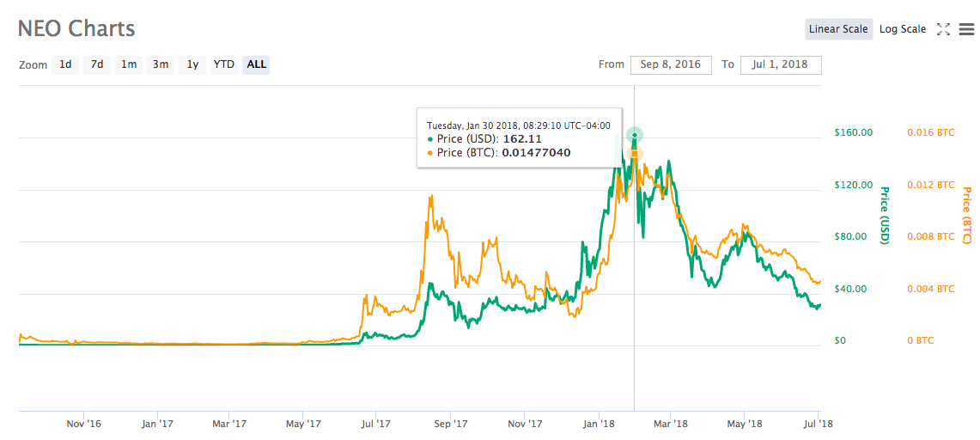The image size is (980, 440).
Task: Click the Price (BTC) axis title
Action: (967, 215)
